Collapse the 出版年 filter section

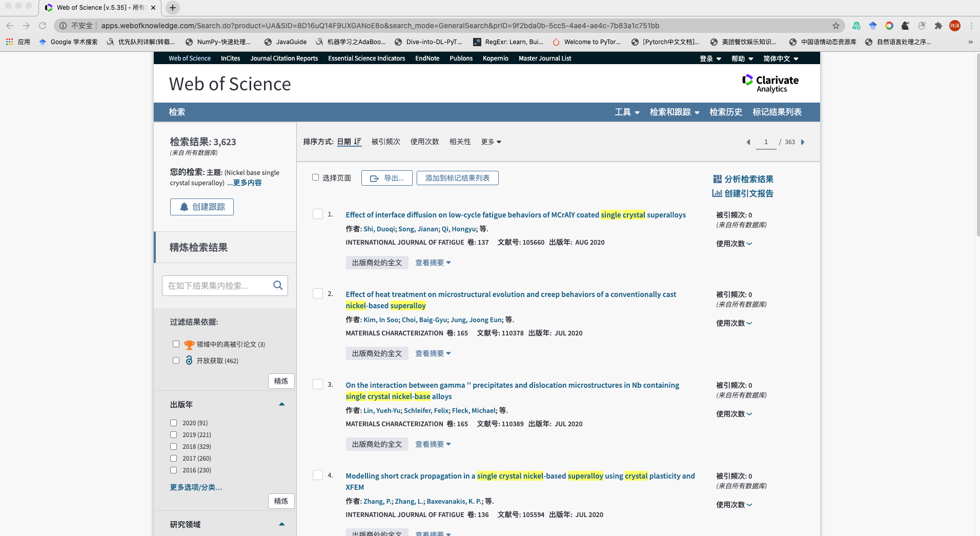coord(281,404)
